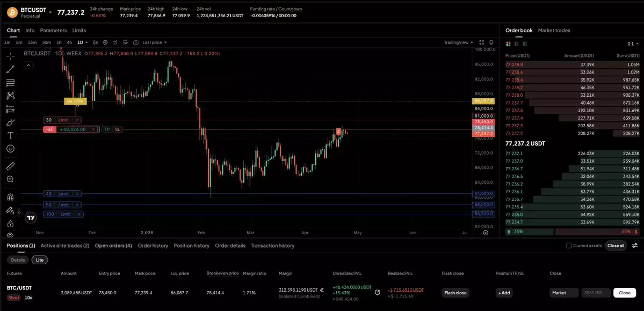Open order book 0.1 precision dropdown

[633, 44]
